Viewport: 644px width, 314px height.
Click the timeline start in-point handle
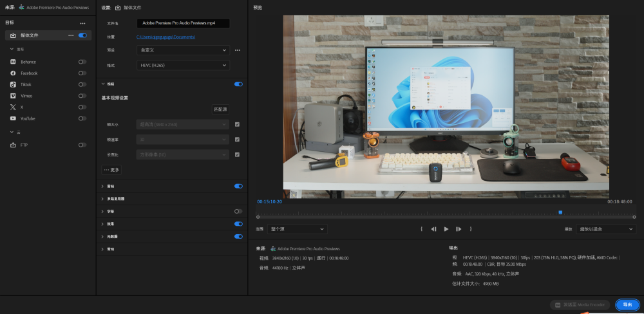(258, 217)
